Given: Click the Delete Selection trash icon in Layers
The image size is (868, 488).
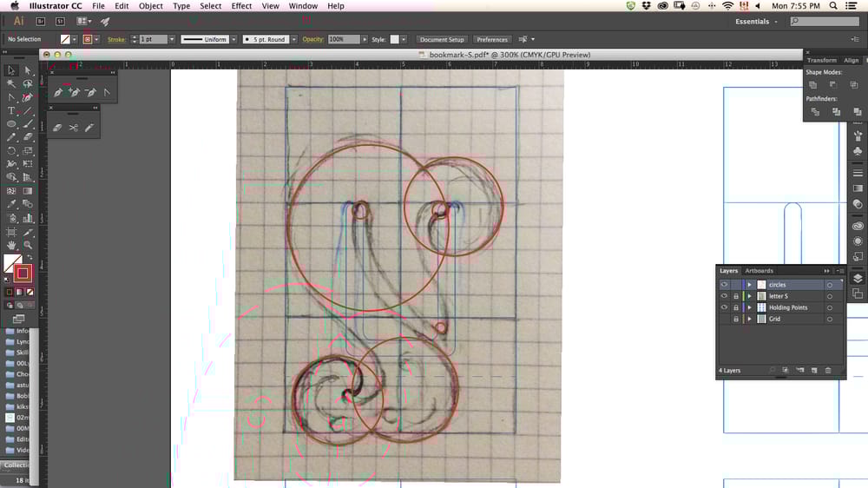Looking at the screenshot, I should point(828,370).
